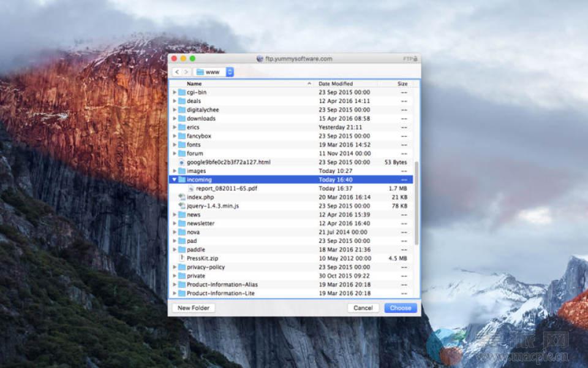Click the vertical scrollbar in file list
Image resolution: width=588 pixels, height=368 pixels.
click(417, 202)
